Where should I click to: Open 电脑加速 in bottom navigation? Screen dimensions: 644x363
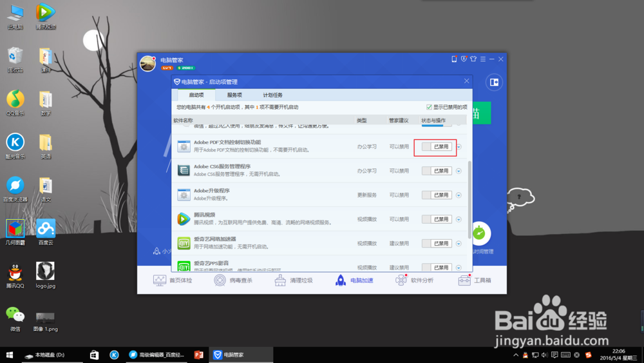(354, 280)
